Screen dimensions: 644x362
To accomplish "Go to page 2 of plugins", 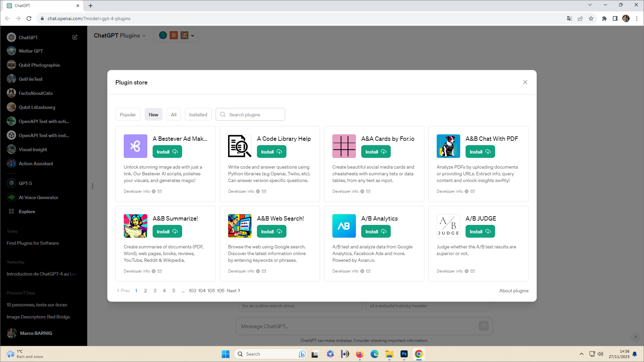I will click(x=146, y=291).
